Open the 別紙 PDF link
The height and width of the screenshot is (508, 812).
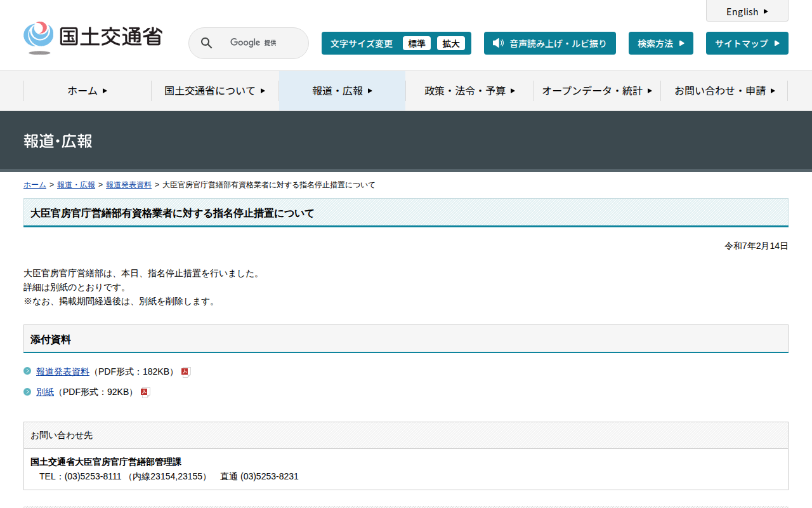[45, 392]
